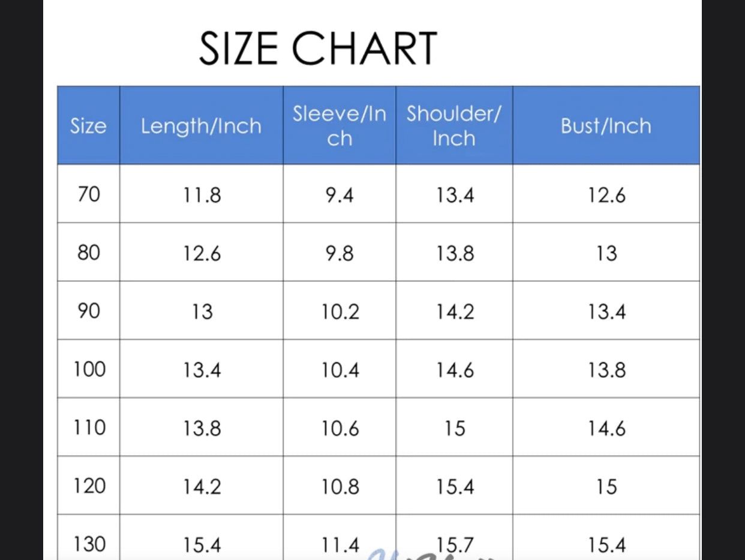Screen dimensions: 745x560
Task: Click the 10.6 sleeve cell for size 110
Action: click(x=340, y=427)
